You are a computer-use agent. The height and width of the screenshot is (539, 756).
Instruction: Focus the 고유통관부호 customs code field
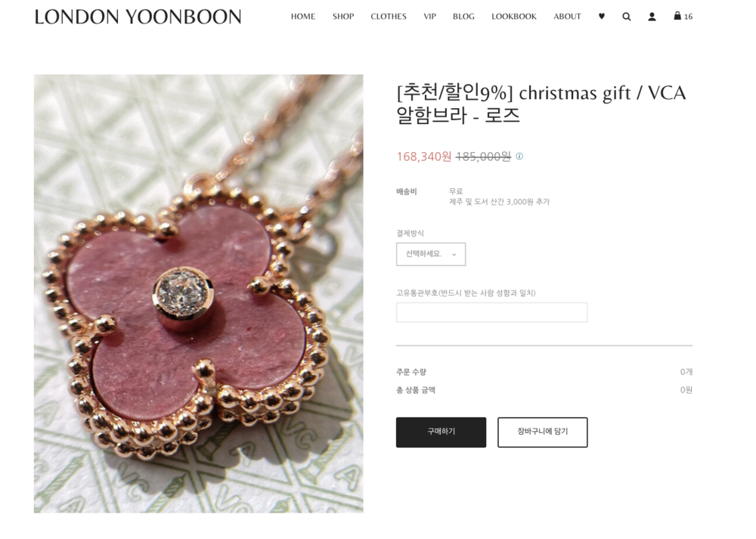click(x=492, y=312)
